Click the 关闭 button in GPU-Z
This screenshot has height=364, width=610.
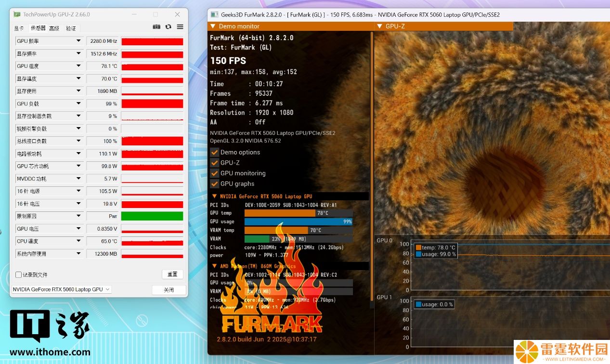169,290
